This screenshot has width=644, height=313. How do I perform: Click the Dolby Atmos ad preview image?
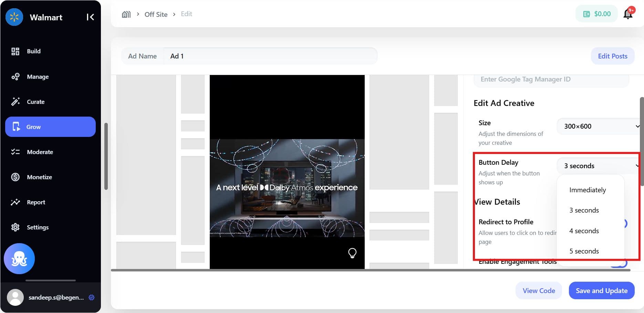(x=287, y=188)
